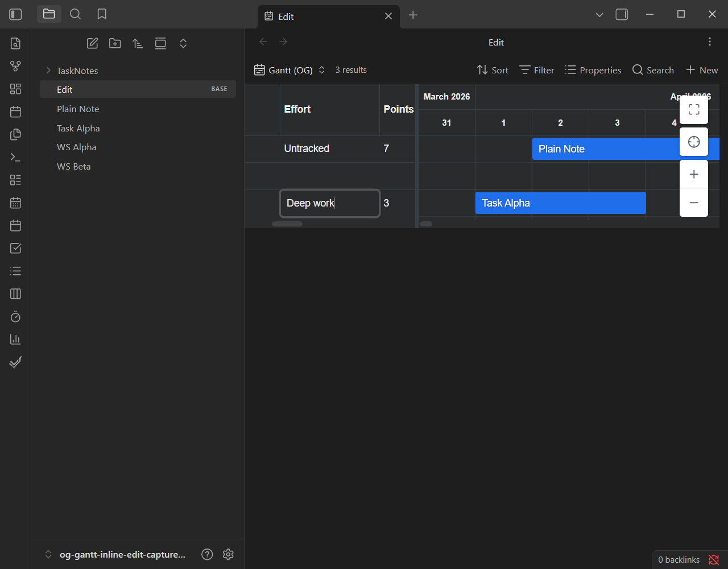Open the pomodoro timer ribbon icon
The width and height of the screenshot is (728, 569).
pyautogui.click(x=15, y=316)
